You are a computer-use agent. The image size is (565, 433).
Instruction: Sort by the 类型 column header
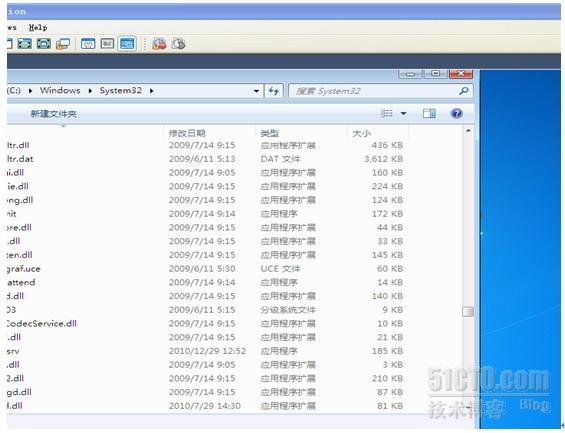point(270,133)
